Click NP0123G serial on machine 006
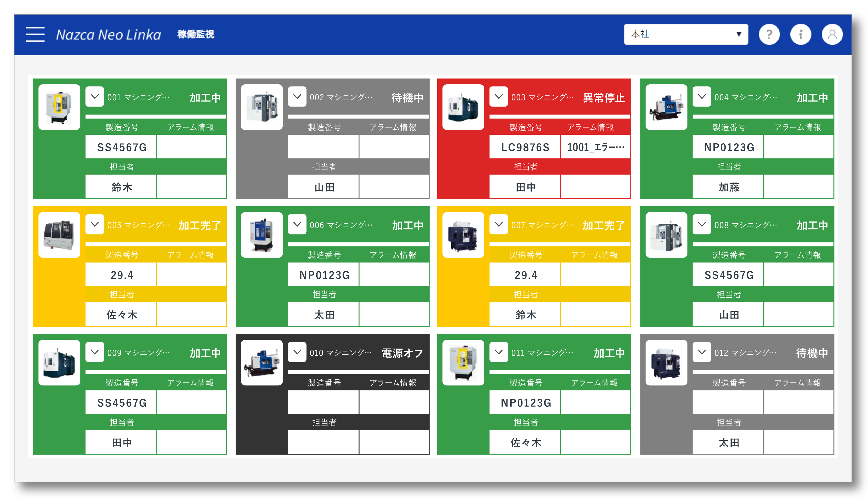Screen dimensions: 868x499 point(324,275)
